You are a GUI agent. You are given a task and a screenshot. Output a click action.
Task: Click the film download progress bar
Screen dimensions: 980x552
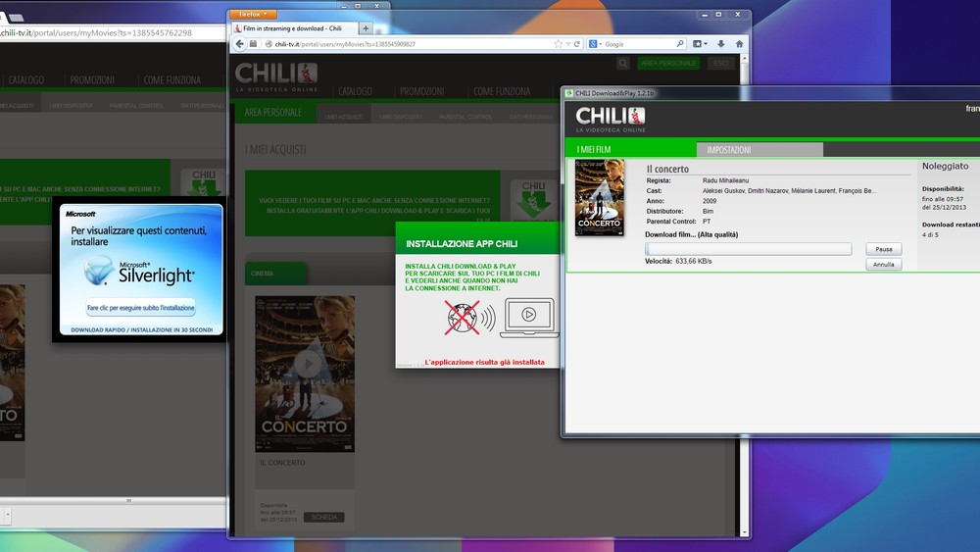pyautogui.click(x=749, y=249)
